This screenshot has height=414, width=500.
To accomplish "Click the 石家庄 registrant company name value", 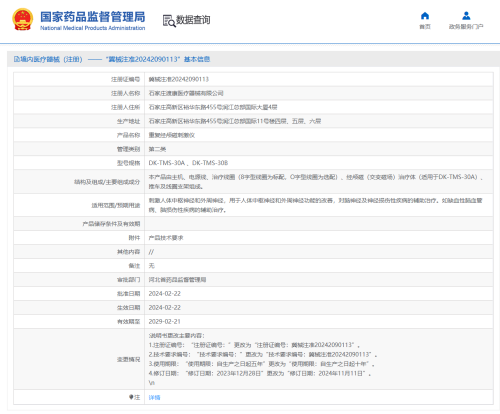I will point(186,93).
